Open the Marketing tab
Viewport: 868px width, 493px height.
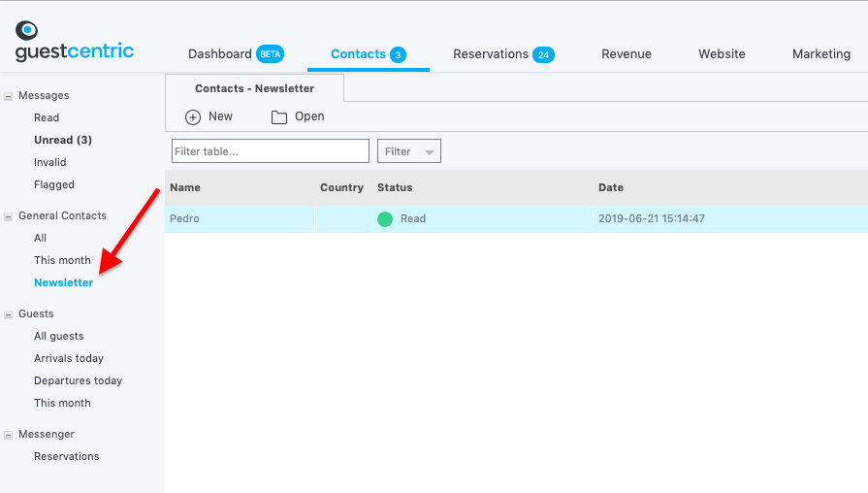coord(821,53)
